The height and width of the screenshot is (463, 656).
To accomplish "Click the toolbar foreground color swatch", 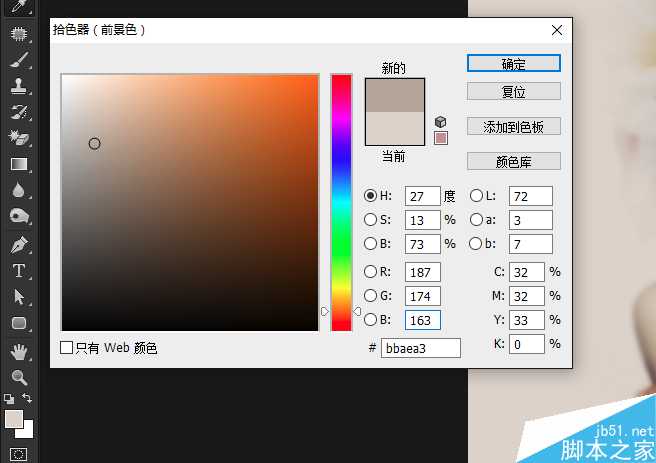I will click(x=14, y=419).
